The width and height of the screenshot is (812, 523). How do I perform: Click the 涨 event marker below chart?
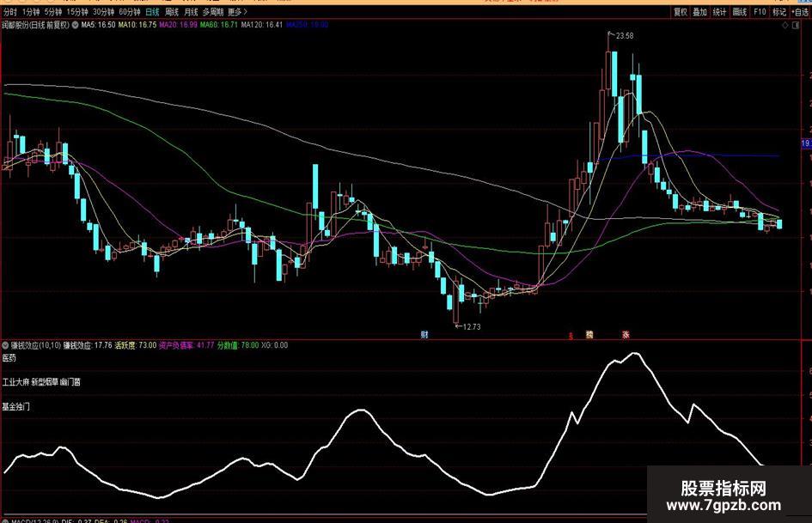[626, 335]
